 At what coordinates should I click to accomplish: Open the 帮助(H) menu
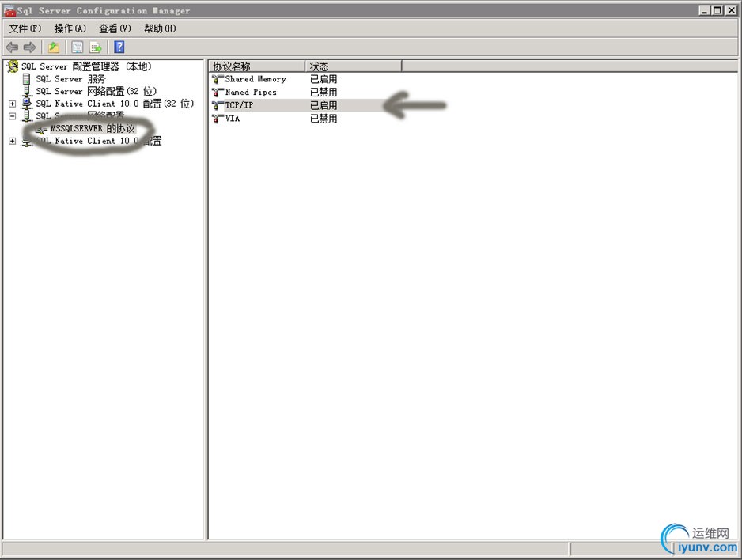coord(160,28)
